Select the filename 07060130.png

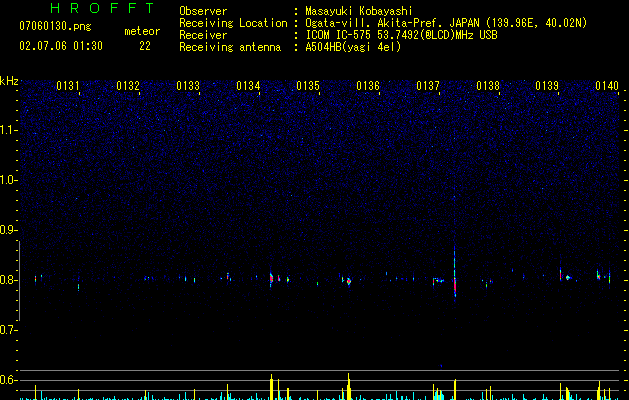[55, 26]
